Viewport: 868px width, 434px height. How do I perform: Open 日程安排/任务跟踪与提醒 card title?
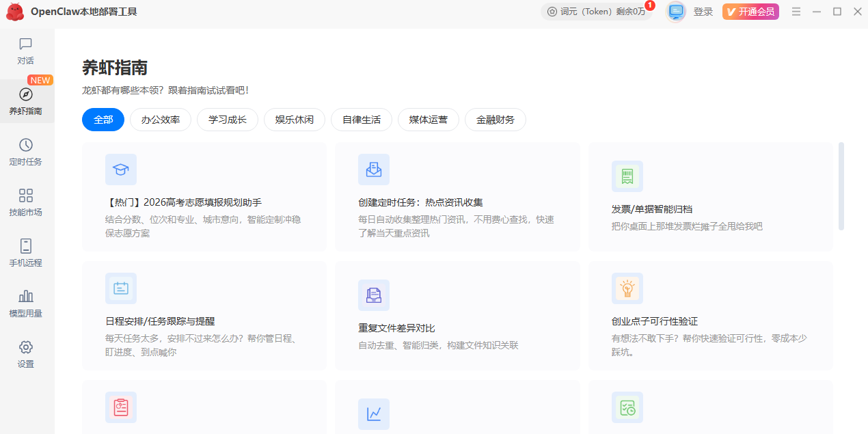(x=161, y=321)
